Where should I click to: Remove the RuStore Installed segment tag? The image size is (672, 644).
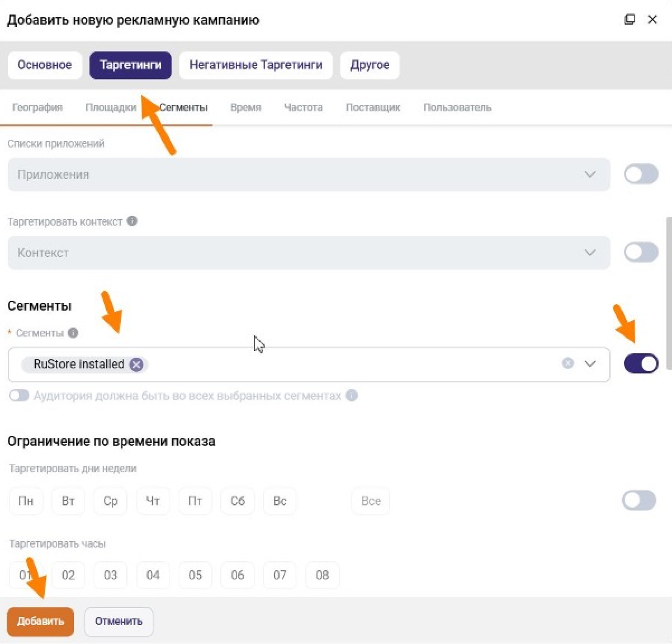click(x=136, y=364)
